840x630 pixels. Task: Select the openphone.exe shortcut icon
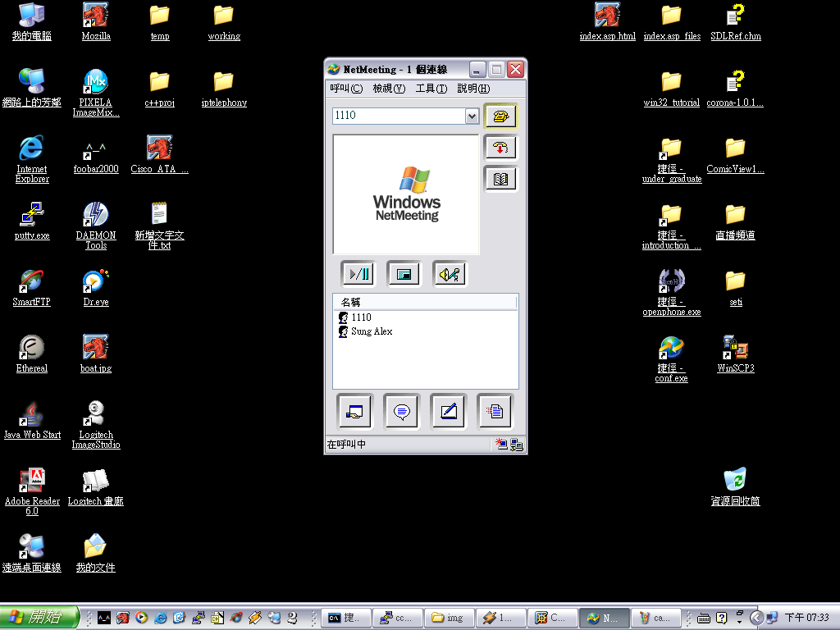[x=671, y=293]
